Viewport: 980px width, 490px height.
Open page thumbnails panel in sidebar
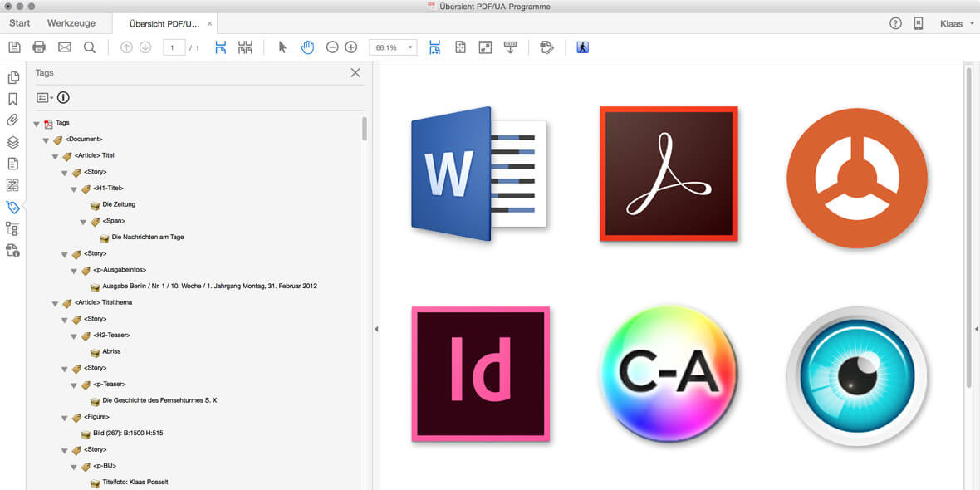[x=12, y=77]
